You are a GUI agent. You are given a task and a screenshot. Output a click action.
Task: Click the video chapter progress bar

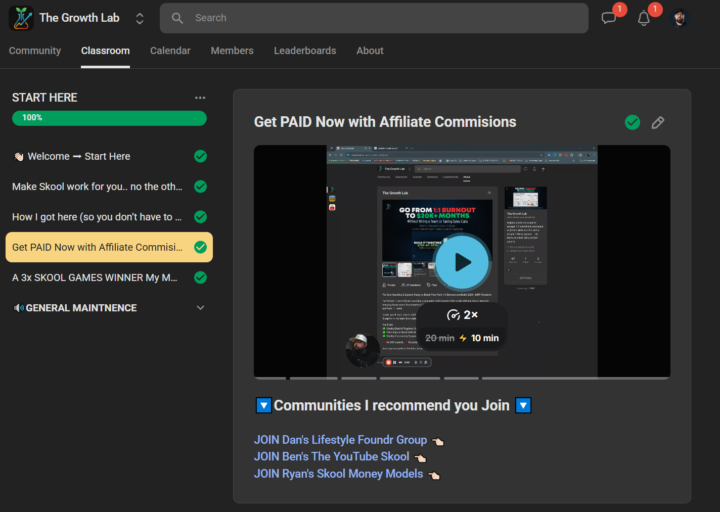click(462, 378)
